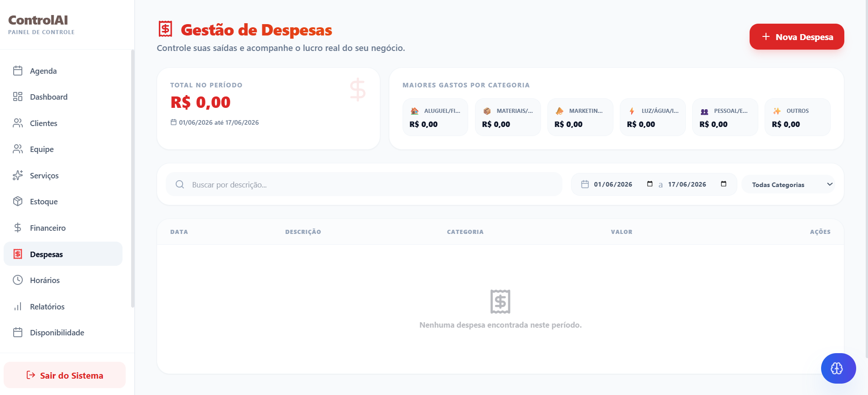The image size is (868, 395).
Task: Click the receipt icon beside Gestão de Despesas title
Action: pos(165,29)
